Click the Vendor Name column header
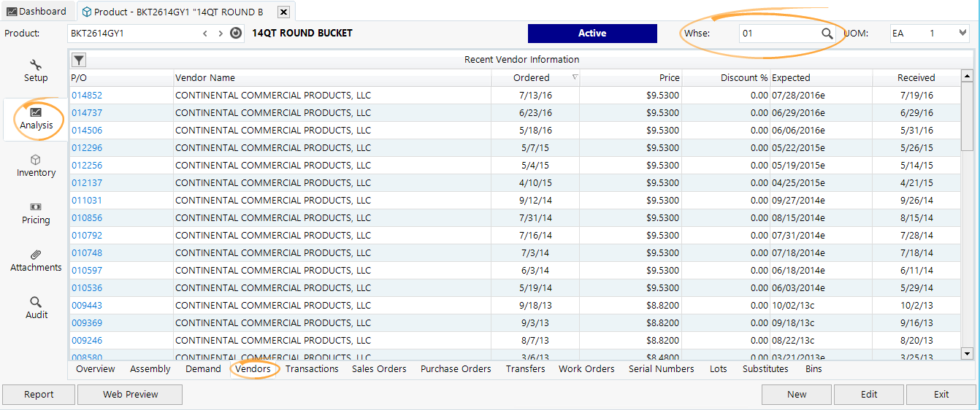Image resolution: width=980 pixels, height=410 pixels. click(332, 77)
